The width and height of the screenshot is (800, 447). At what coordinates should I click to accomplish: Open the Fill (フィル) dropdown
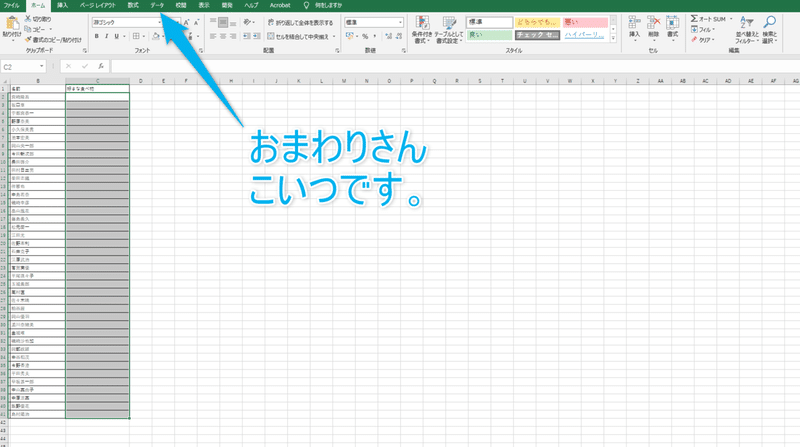point(703,29)
